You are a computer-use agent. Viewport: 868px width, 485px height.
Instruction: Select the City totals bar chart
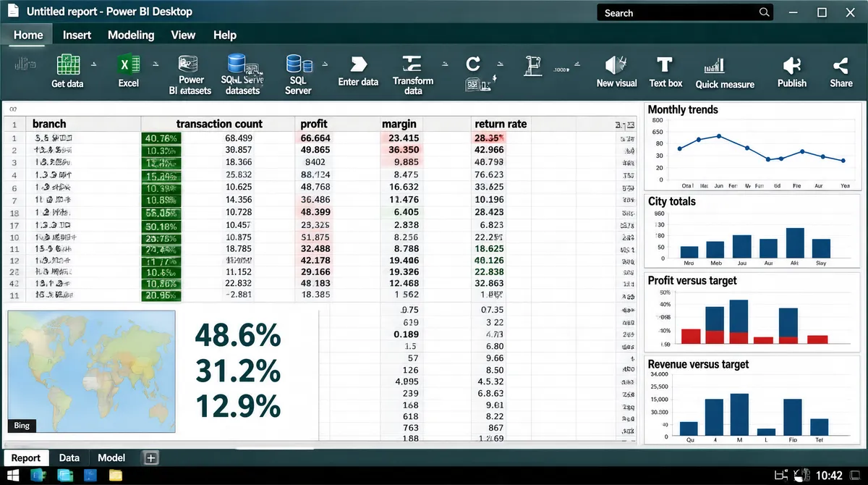click(x=752, y=232)
